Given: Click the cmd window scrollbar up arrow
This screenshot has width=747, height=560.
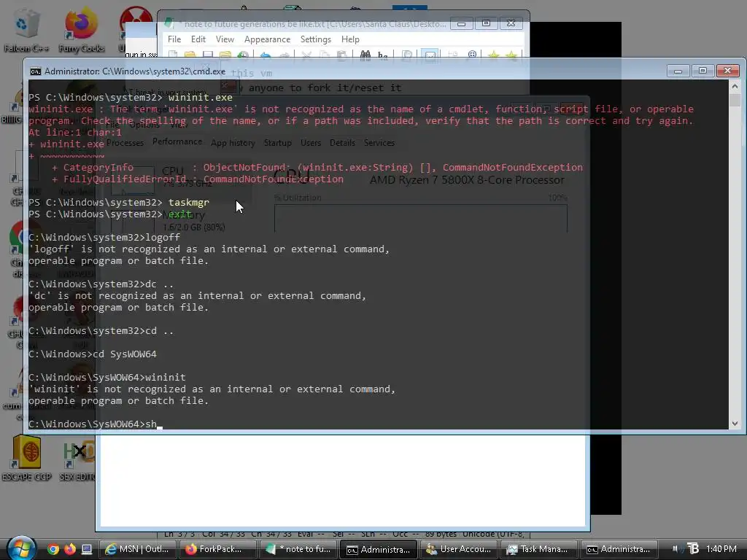Looking at the screenshot, I should click(x=735, y=86).
